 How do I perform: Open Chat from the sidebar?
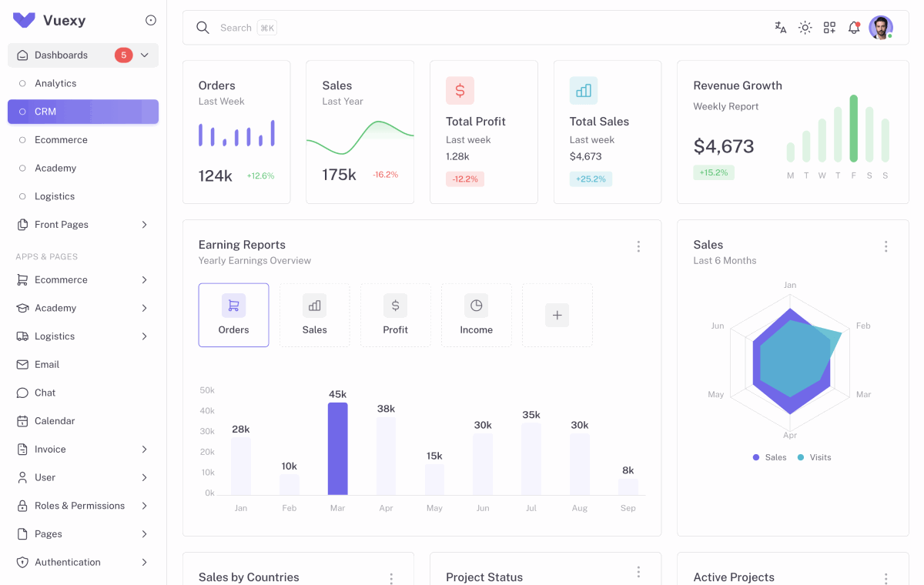tap(45, 393)
